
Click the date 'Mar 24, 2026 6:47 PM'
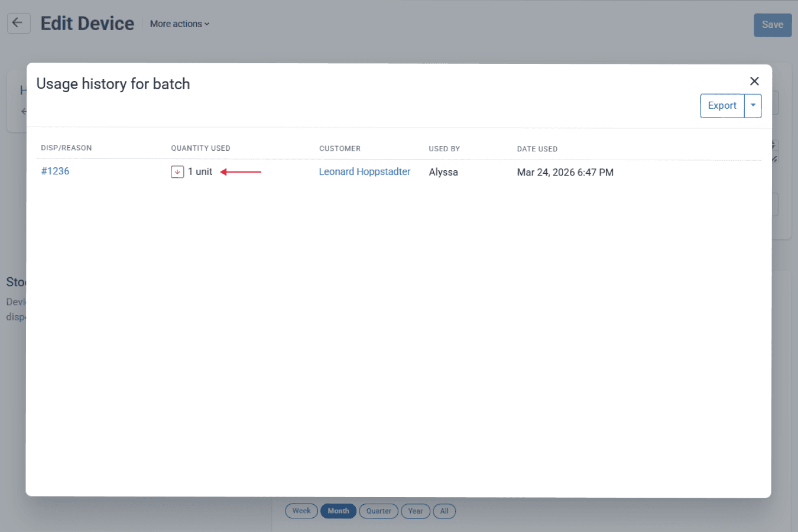coord(565,172)
